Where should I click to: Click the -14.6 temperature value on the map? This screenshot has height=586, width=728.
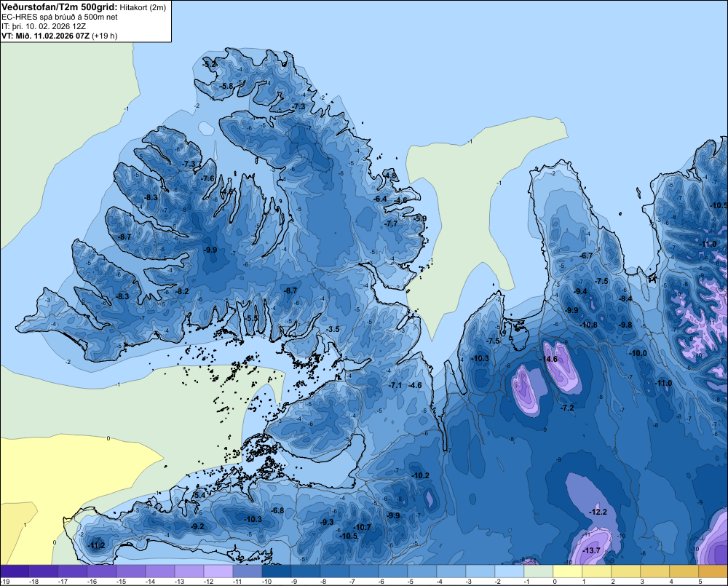point(549,360)
